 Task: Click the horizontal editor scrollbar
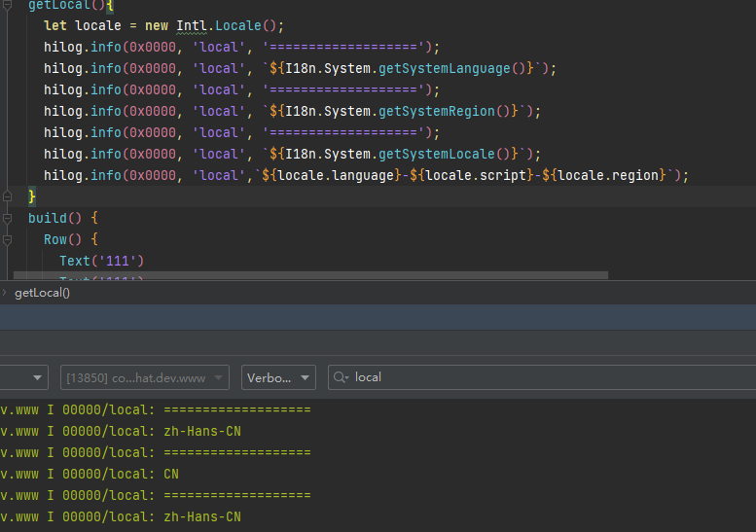(310, 275)
